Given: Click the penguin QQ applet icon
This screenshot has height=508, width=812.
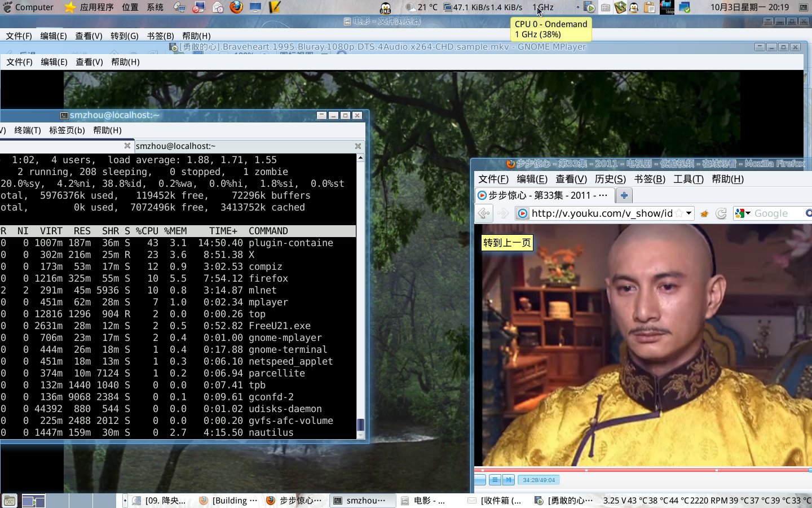Looking at the screenshot, I should [x=385, y=7].
